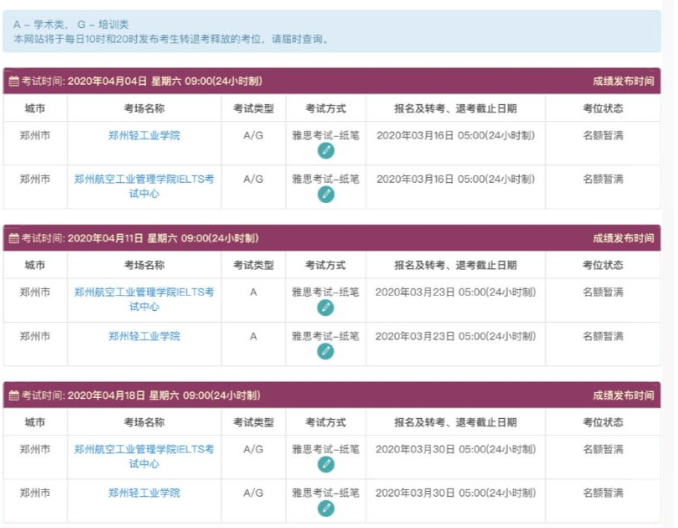678x528 pixels.
Task: Click deadline 2020年03月23日 05:00 for 郑州航空工业管理学院
Action: tap(456, 292)
